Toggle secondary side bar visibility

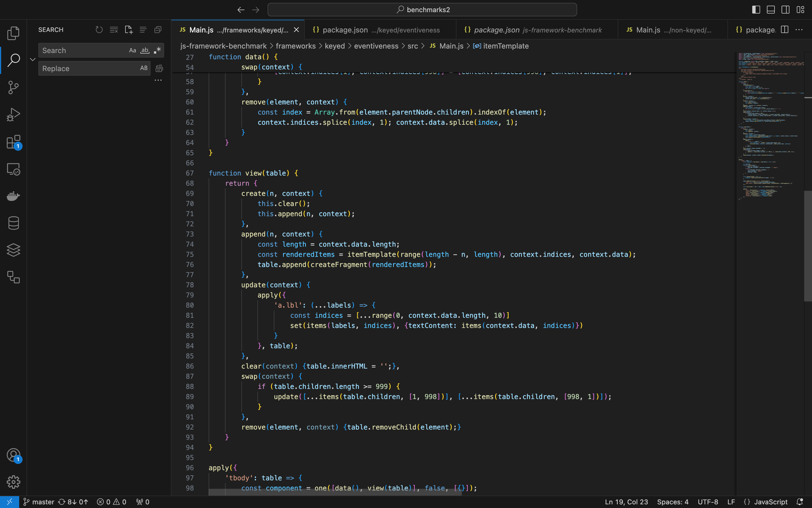pos(785,10)
